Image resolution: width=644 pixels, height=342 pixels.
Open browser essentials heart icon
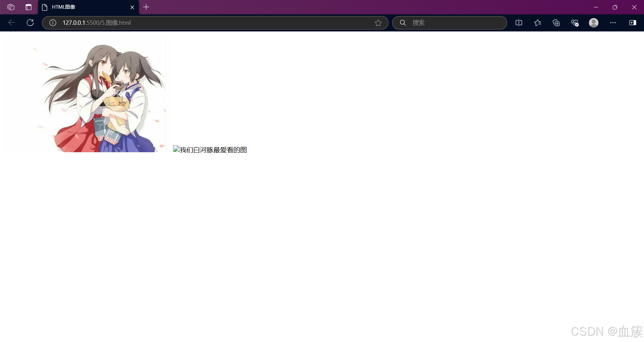click(575, 23)
